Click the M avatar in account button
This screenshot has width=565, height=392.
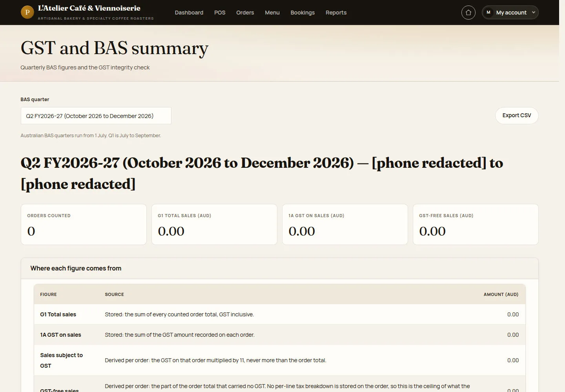coord(488,13)
